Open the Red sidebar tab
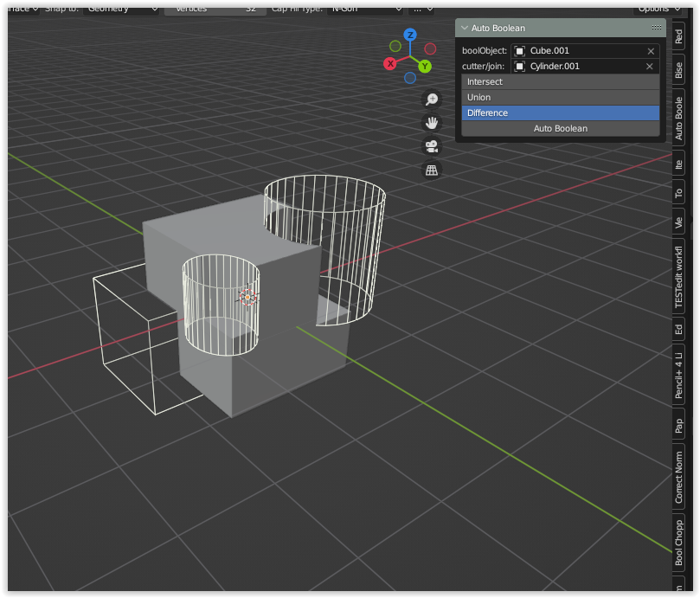The image size is (700, 598). 678,36
